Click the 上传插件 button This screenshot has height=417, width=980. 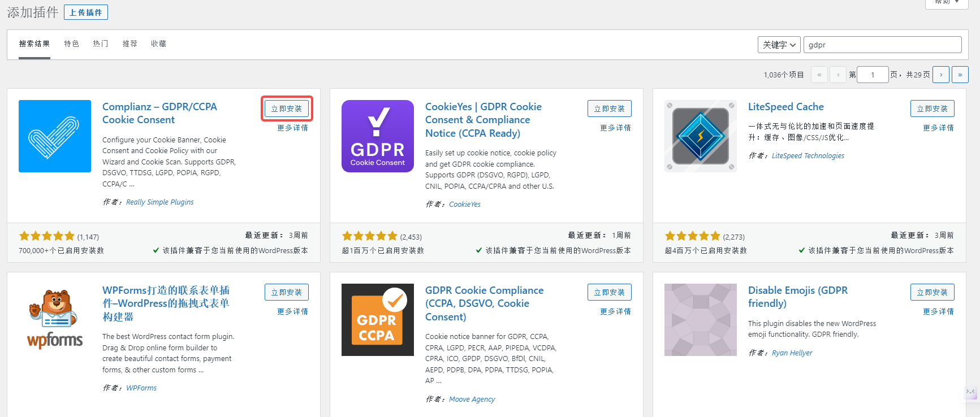[86, 12]
